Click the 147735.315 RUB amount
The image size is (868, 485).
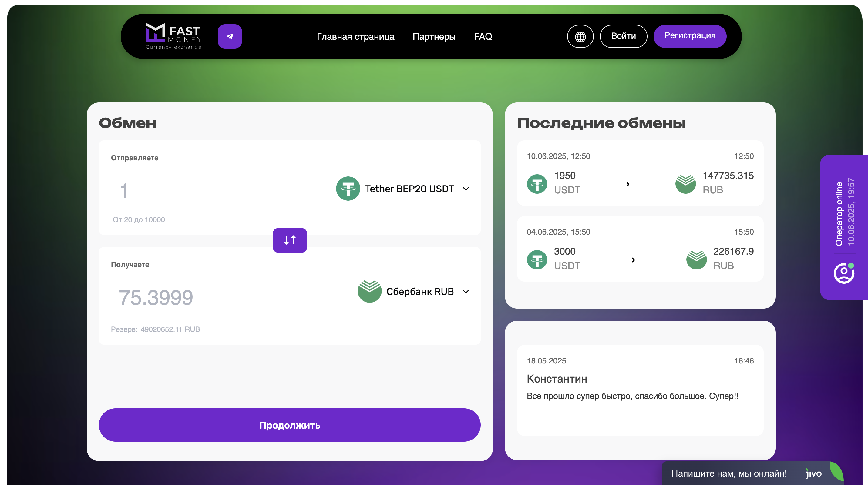[728, 182]
